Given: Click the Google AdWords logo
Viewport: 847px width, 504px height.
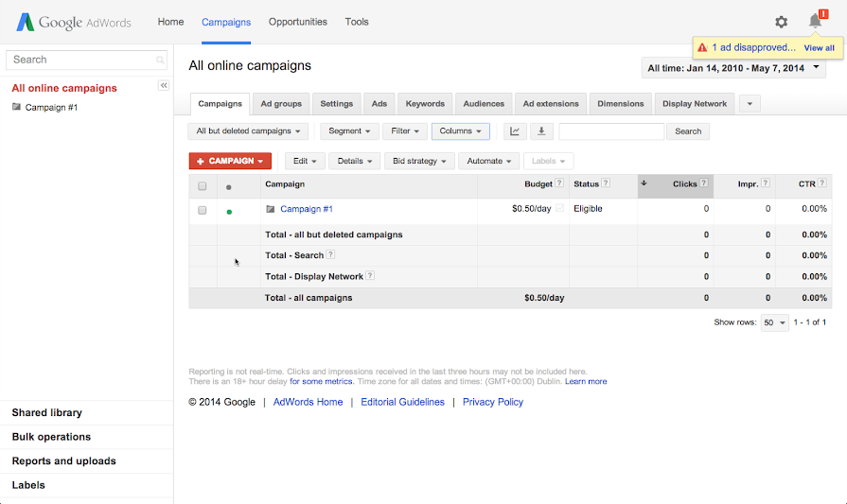Looking at the screenshot, I should coord(74,22).
